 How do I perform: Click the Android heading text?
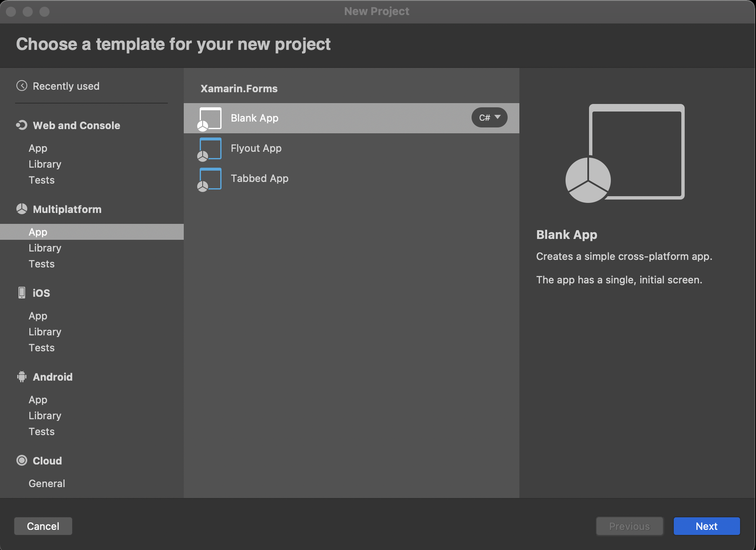[52, 377]
